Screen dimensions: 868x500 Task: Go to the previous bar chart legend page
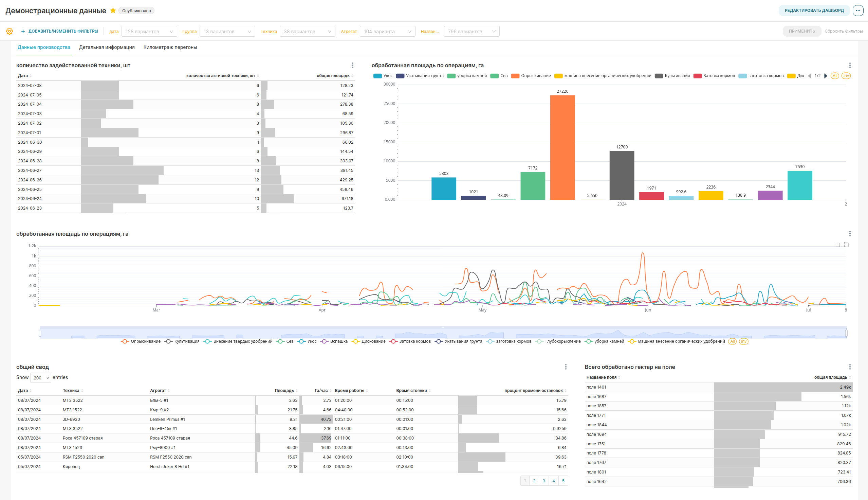(810, 76)
